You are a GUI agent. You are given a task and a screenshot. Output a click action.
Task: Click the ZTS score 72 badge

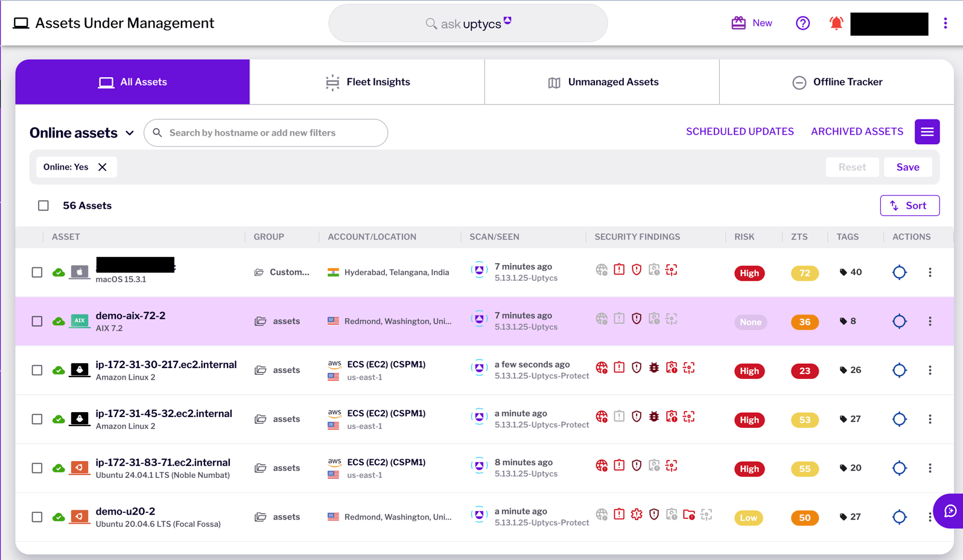tap(804, 273)
